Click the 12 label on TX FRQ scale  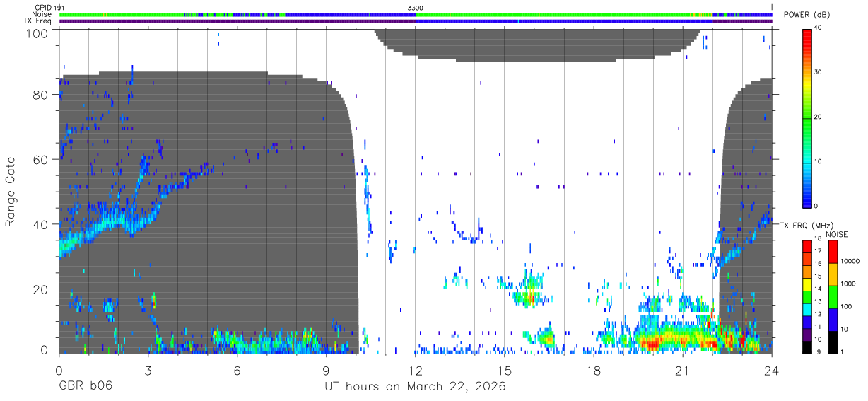tap(818, 315)
